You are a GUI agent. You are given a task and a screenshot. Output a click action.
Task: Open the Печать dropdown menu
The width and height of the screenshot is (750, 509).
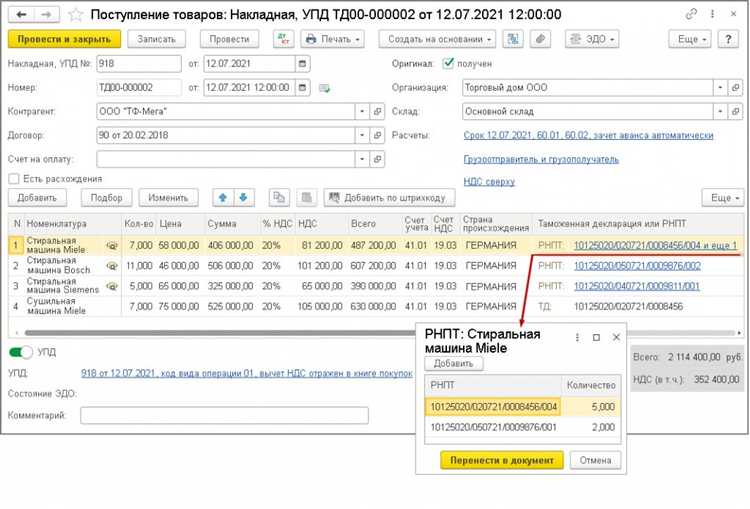point(332,39)
